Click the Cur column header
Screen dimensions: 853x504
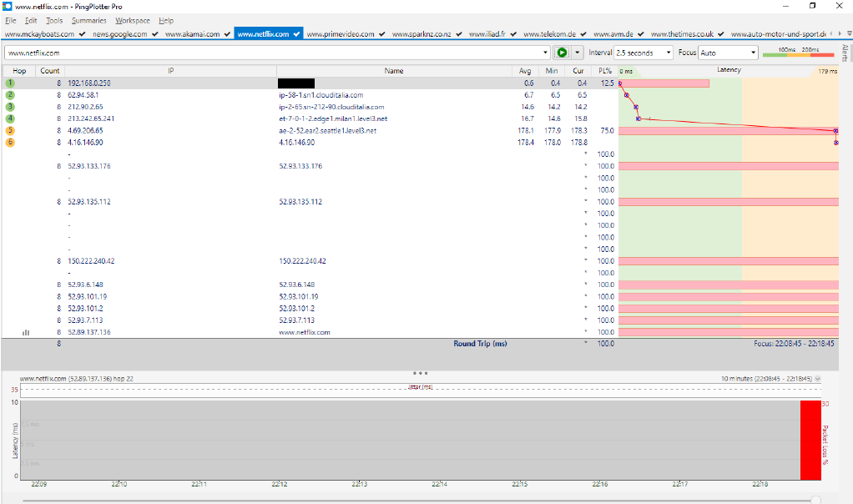[578, 71]
